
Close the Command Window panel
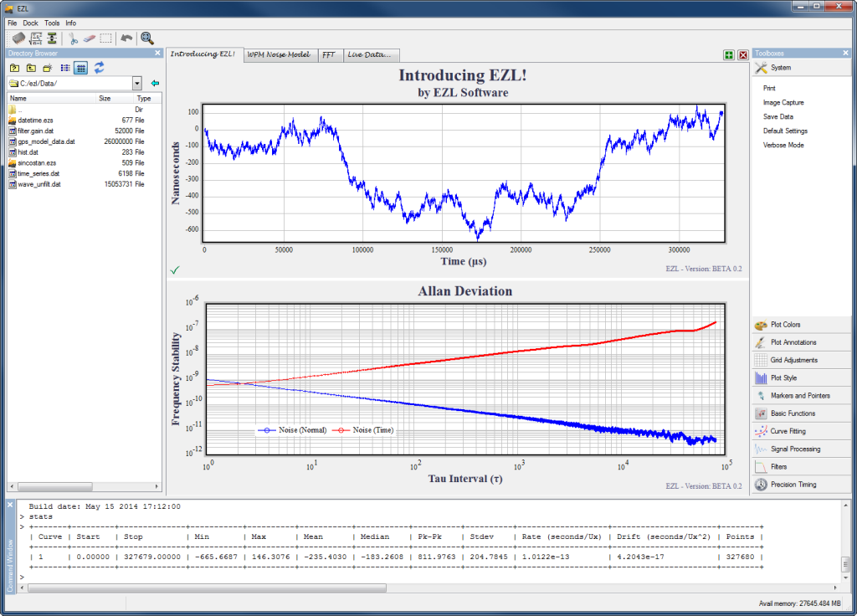(10, 505)
